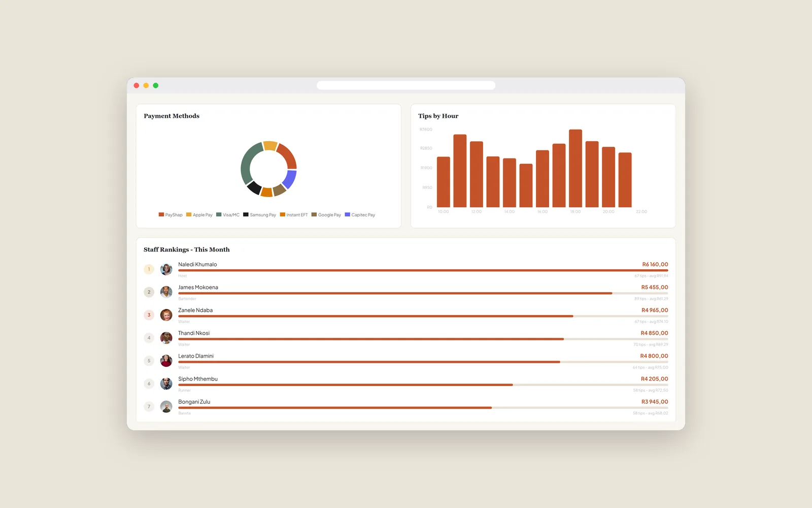The width and height of the screenshot is (812, 508).
Task: Click the rank 3 badge
Action: click(x=149, y=315)
